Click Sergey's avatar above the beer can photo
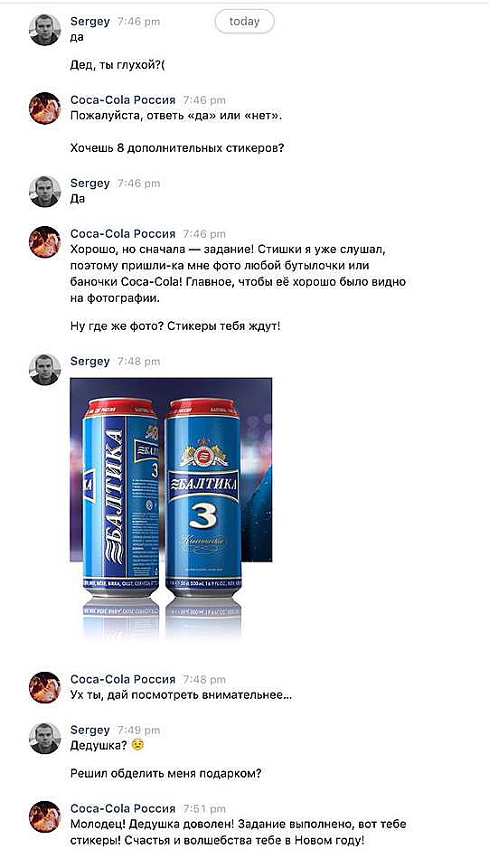 (x=45, y=370)
